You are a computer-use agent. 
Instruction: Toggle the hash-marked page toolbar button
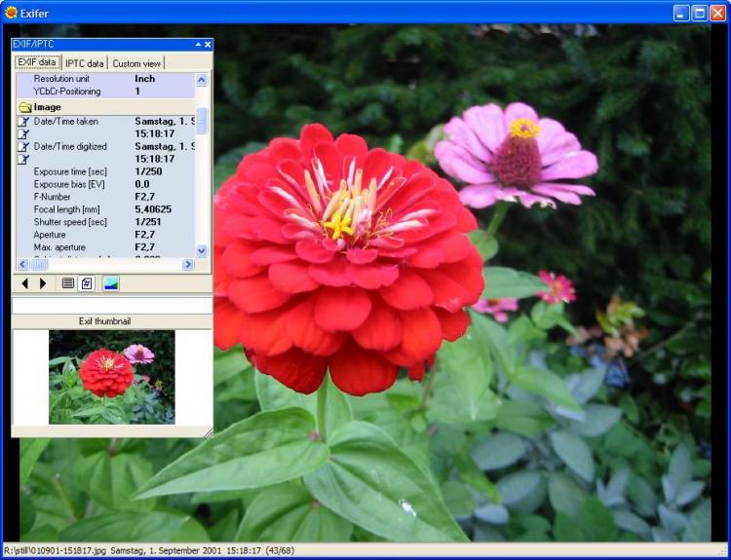[x=87, y=283]
